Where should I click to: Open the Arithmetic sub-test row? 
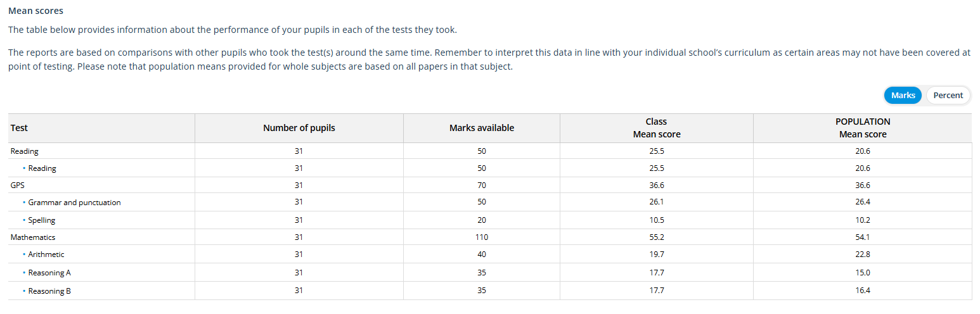(x=46, y=254)
